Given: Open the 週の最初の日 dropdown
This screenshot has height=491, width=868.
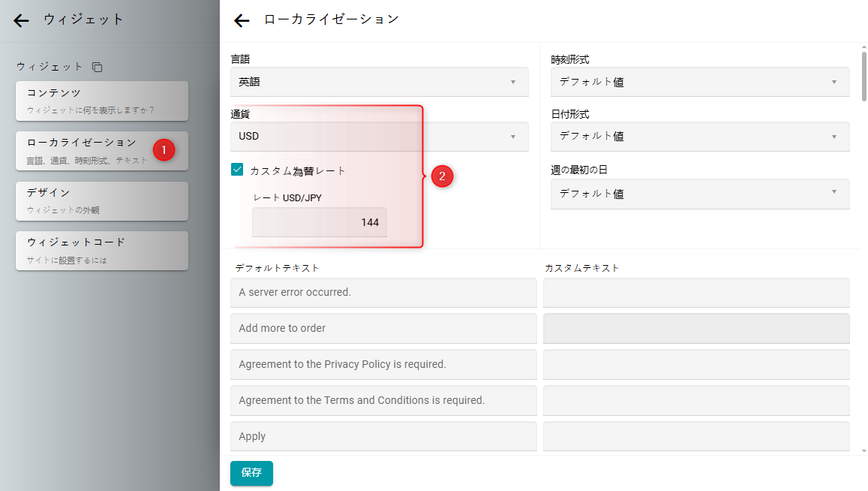Looking at the screenshot, I should click(699, 194).
